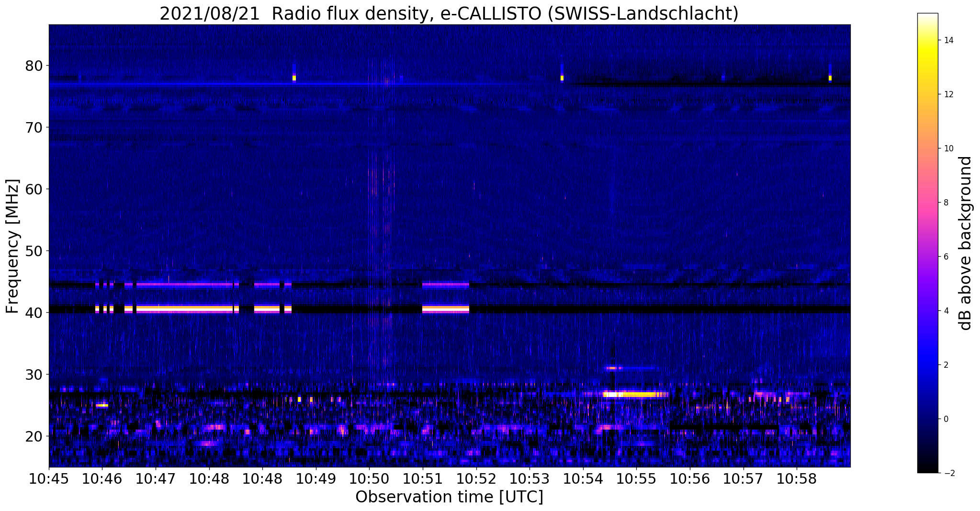Click the 70 MHz frequency tick label
The image size is (980, 511).
coord(34,127)
